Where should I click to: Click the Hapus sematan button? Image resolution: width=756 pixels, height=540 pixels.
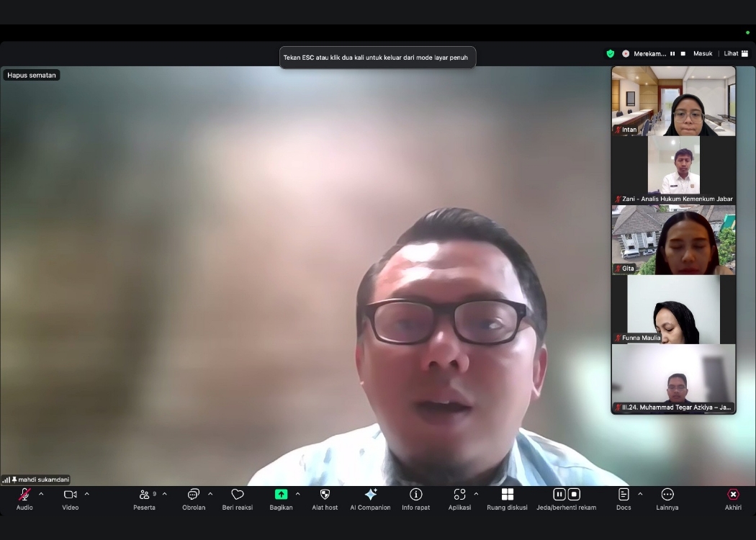(32, 75)
